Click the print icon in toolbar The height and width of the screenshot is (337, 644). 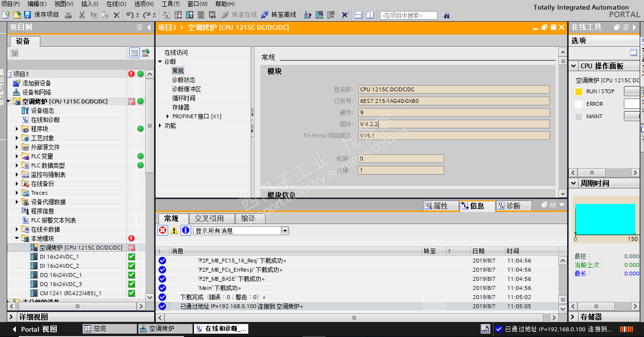point(68,15)
